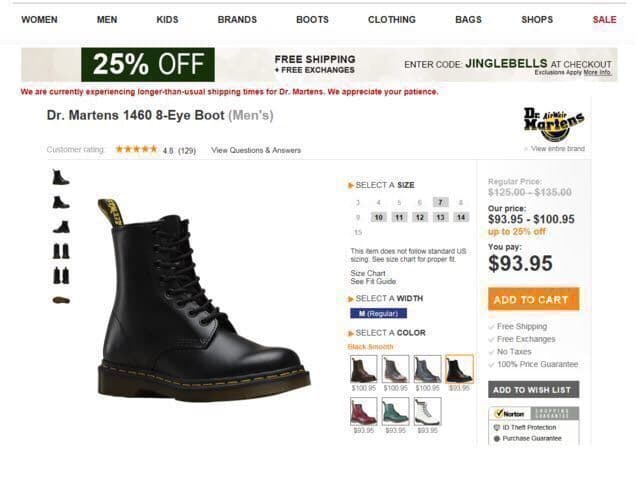Click the ADD TO CART button
640x497 pixels.
[533, 299]
